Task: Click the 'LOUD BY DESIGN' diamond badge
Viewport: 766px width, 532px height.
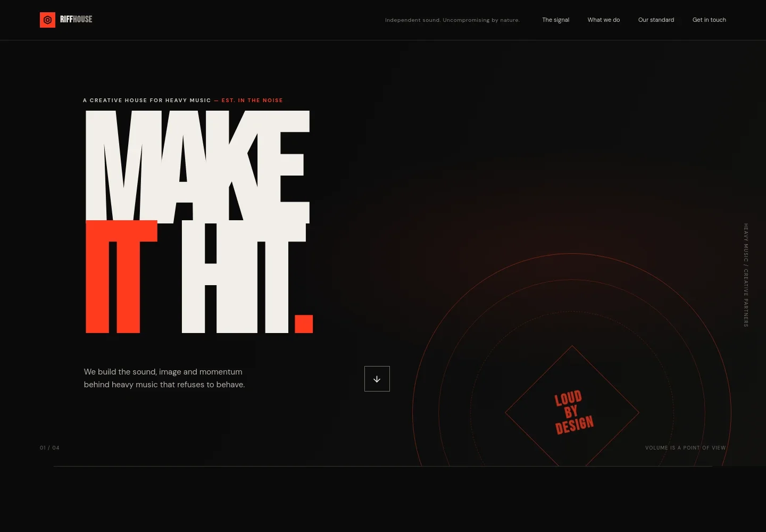Action: [x=572, y=412]
